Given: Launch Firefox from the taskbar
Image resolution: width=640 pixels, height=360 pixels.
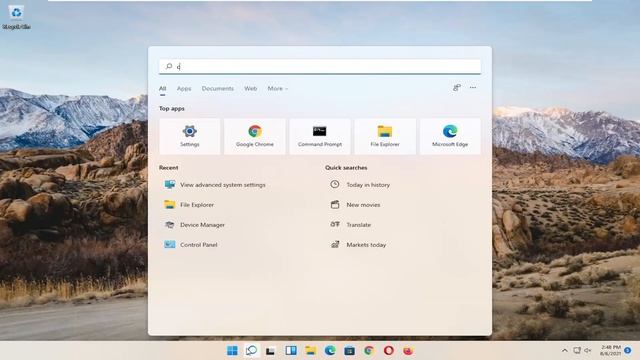Looking at the screenshot, I should coord(408,351).
